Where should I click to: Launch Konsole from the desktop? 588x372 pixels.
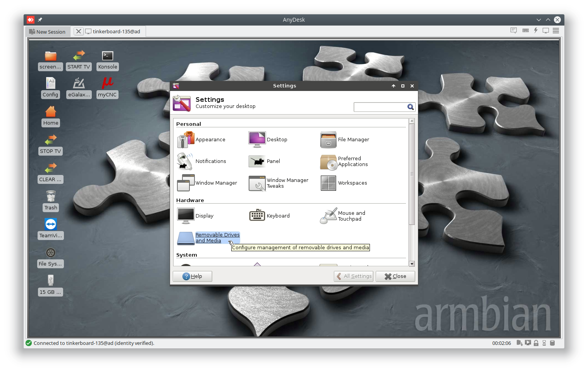coord(108,60)
